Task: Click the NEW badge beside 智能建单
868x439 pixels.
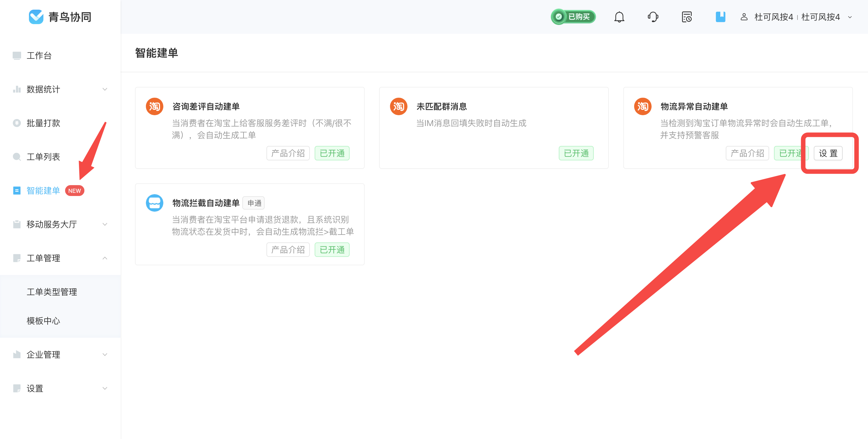Action: point(74,191)
